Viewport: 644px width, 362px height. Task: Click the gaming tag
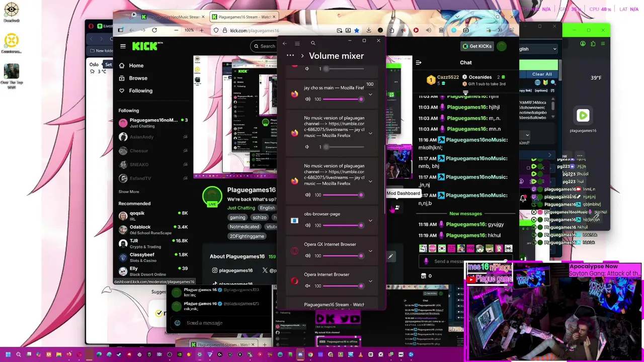(237, 217)
